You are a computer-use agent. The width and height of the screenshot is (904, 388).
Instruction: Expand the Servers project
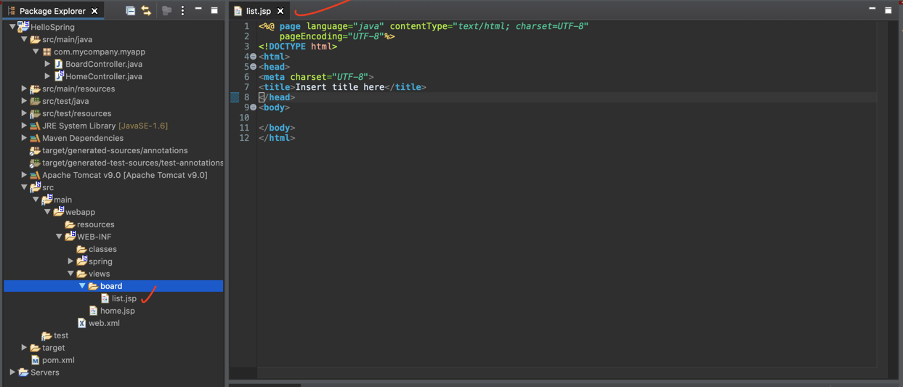(x=13, y=372)
